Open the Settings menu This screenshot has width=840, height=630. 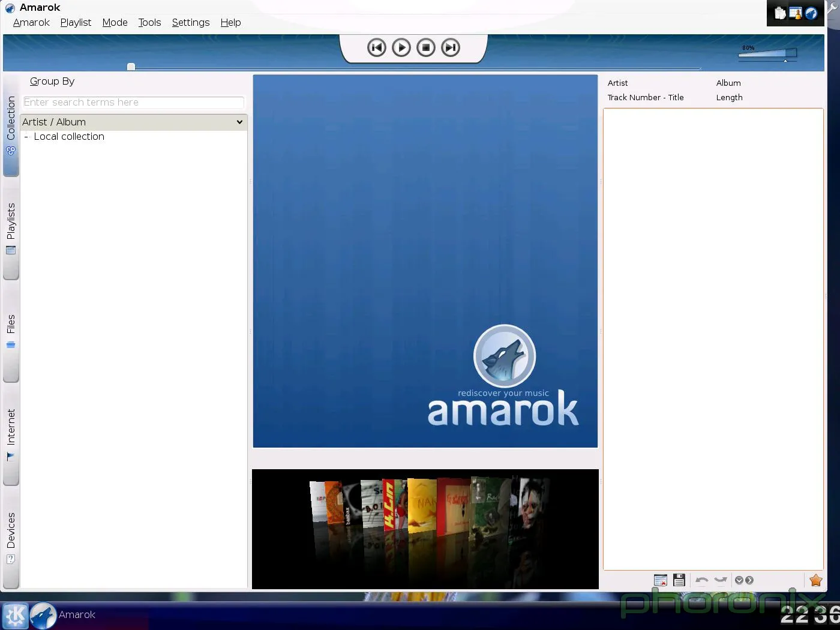(191, 22)
